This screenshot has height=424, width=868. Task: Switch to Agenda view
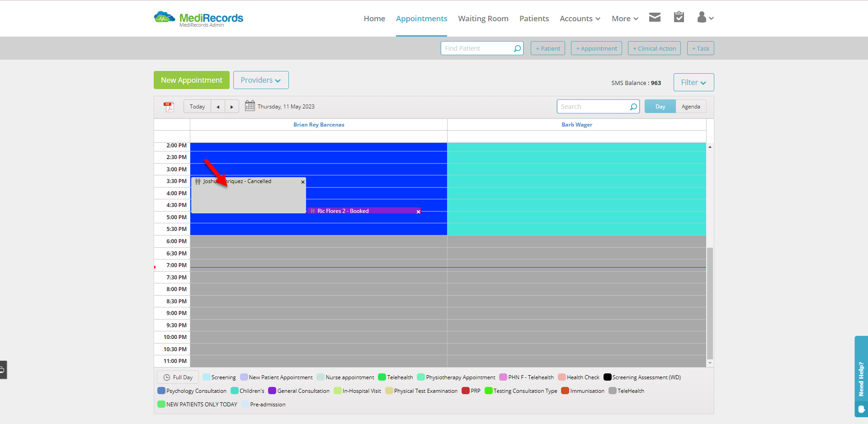point(691,107)
